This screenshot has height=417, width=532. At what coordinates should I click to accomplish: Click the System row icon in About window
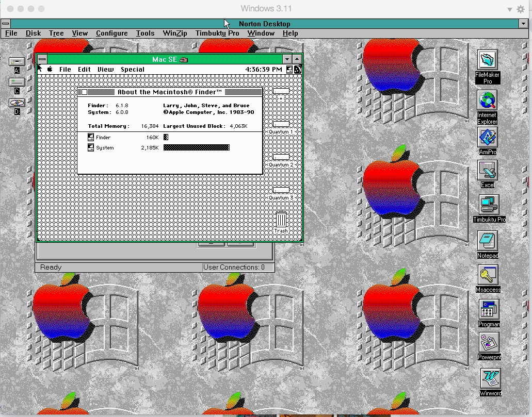pos(91,147)
